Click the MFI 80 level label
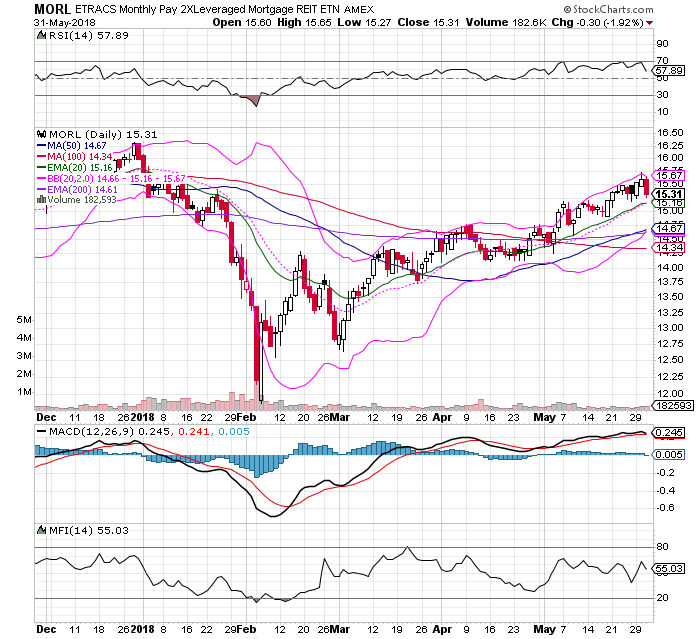The width and height of the screenshot is (700, 639). 662,547
